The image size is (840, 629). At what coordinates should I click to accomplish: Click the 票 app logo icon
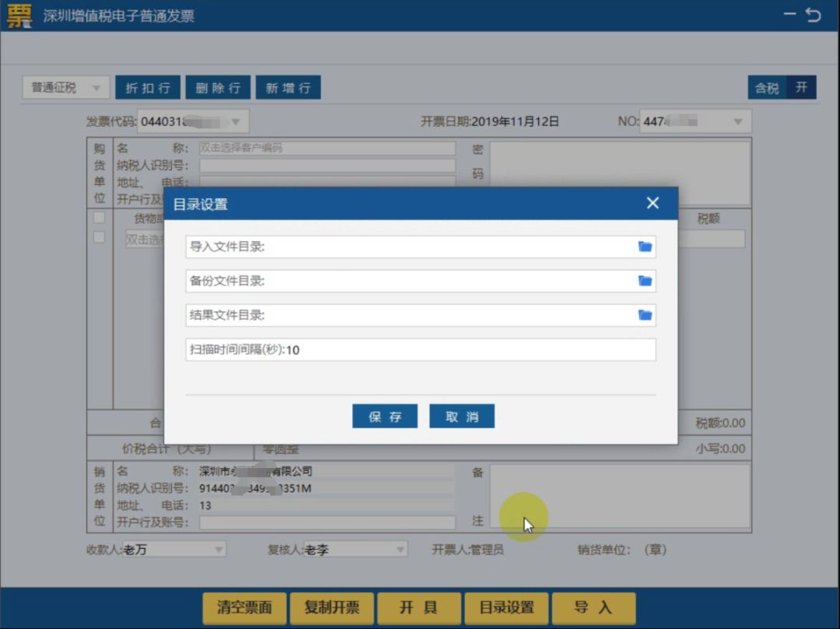click(19, 16)
